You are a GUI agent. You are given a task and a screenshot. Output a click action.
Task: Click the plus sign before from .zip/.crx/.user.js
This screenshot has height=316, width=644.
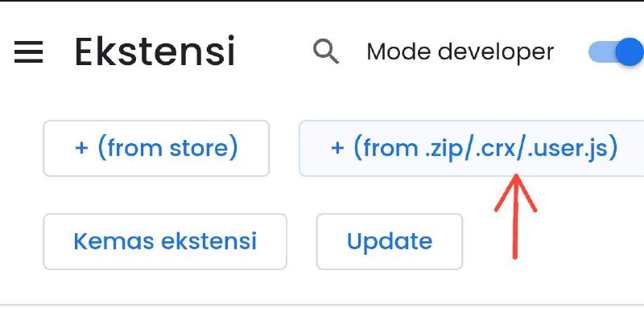(x=337, y=148)
